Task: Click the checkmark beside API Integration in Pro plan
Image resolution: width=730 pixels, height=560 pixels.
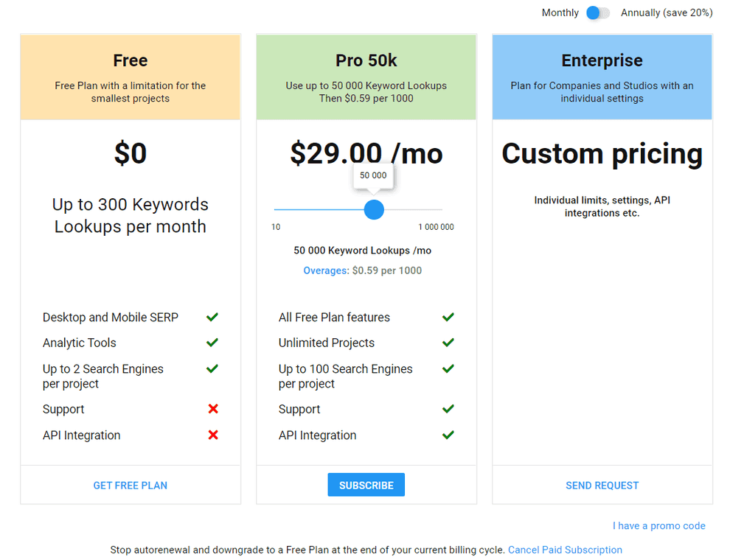Action: pyautogui.click(x=448, y=435)
